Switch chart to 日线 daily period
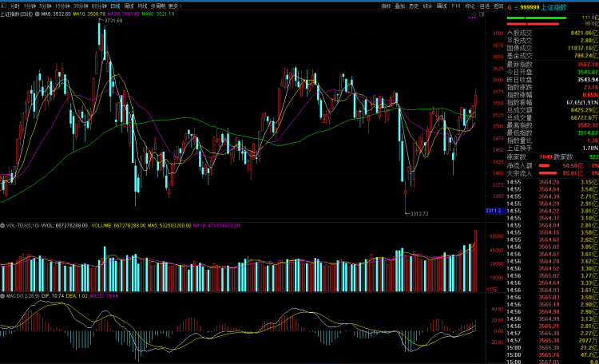 point(115,6)
